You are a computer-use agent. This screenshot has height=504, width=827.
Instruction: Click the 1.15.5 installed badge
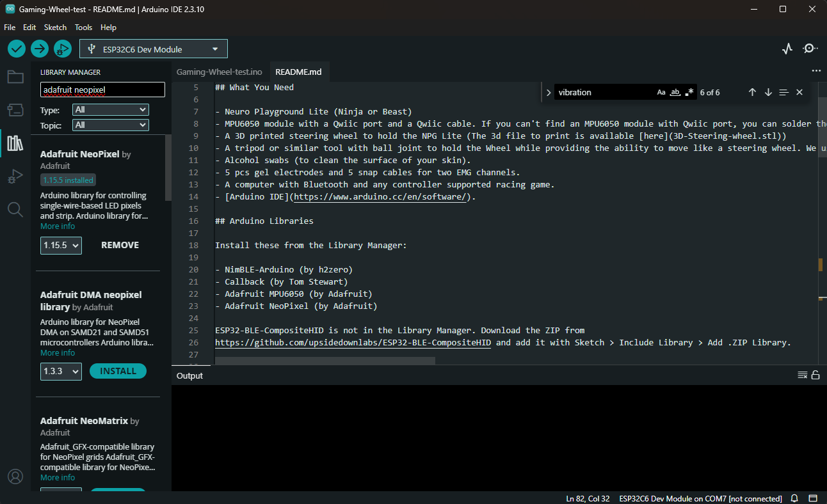[x=68, y=180]
